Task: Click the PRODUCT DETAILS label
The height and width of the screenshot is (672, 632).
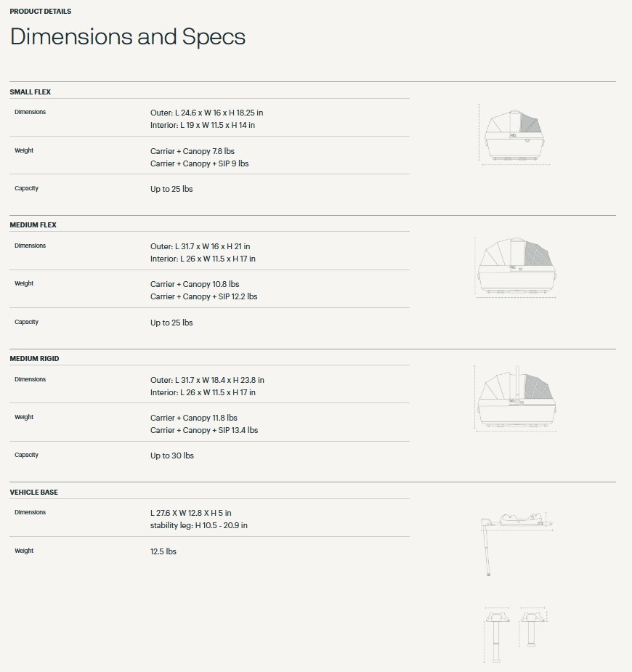Action: click(x=41, y=12)
